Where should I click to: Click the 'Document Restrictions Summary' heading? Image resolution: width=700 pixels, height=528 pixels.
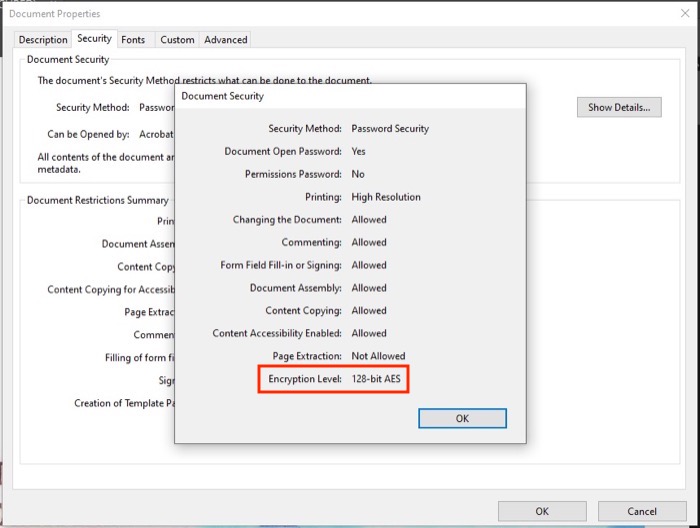tap(98, 200)
